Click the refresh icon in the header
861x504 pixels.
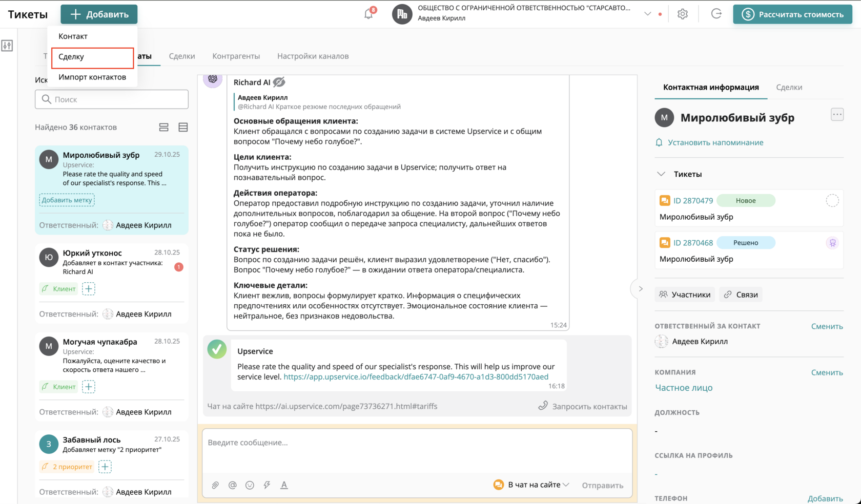(x=716, y=14)
